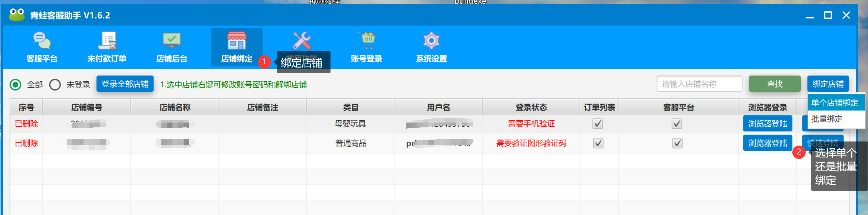Click the 序号 column header
868x215 pixels.
(x=26, y=107)
